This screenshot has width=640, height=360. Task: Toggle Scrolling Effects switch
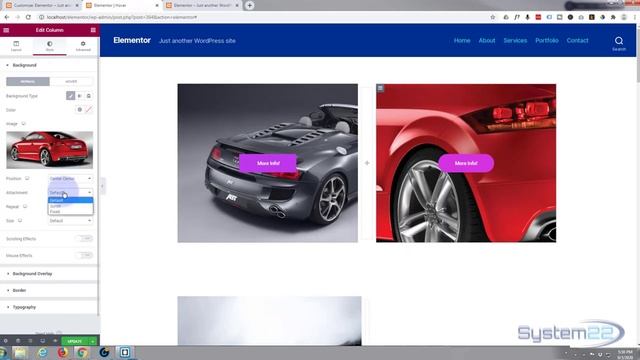click(84, 238)
